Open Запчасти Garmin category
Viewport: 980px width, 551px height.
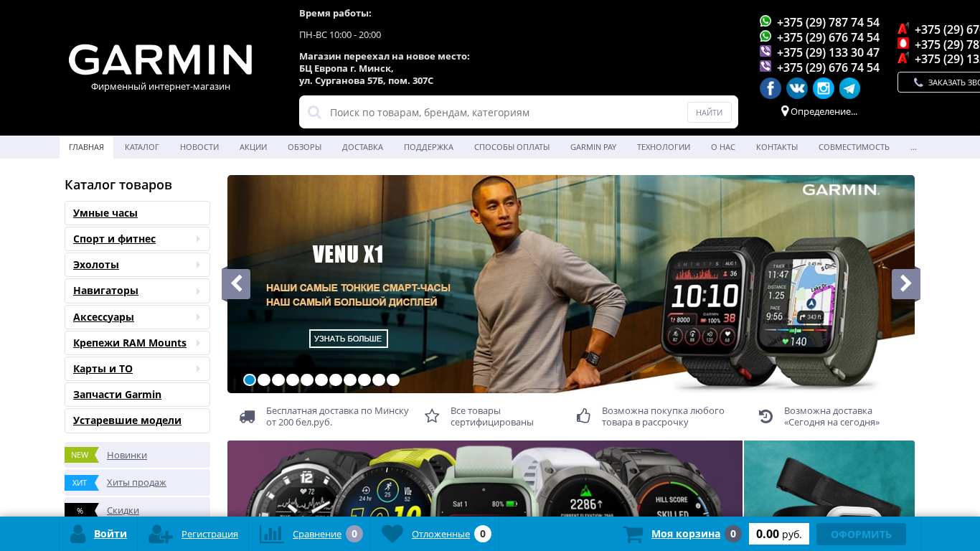click(137, 395)
